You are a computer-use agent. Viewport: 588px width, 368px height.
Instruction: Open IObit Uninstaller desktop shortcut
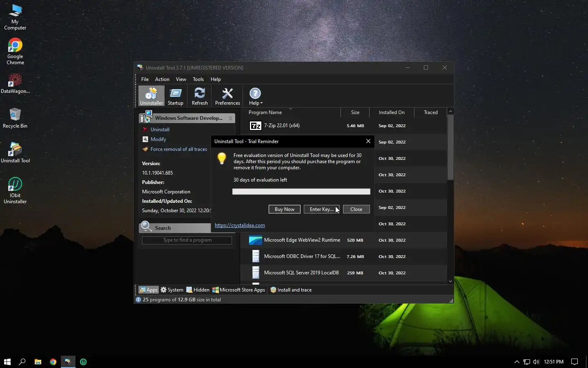[15, 191]
